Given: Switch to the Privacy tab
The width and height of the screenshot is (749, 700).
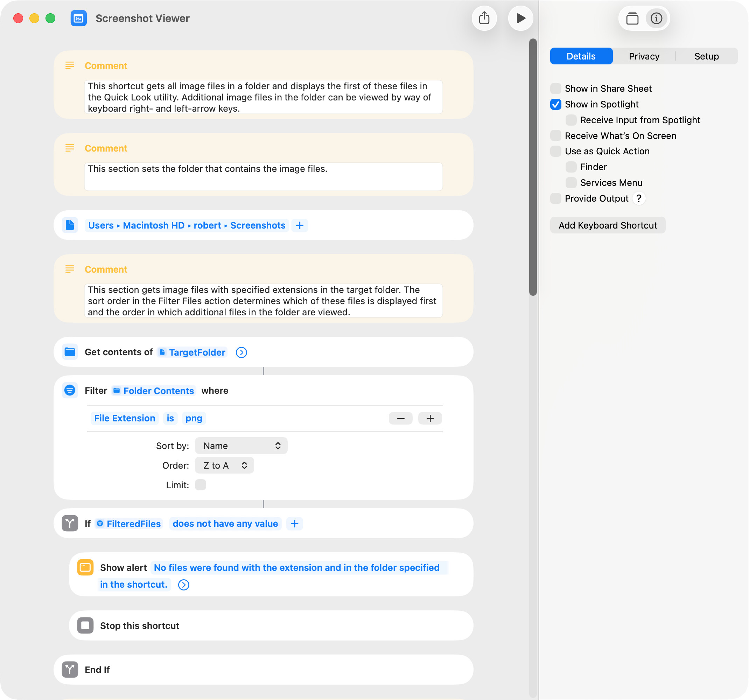Looking at the screenshot, I should [644, 56].
